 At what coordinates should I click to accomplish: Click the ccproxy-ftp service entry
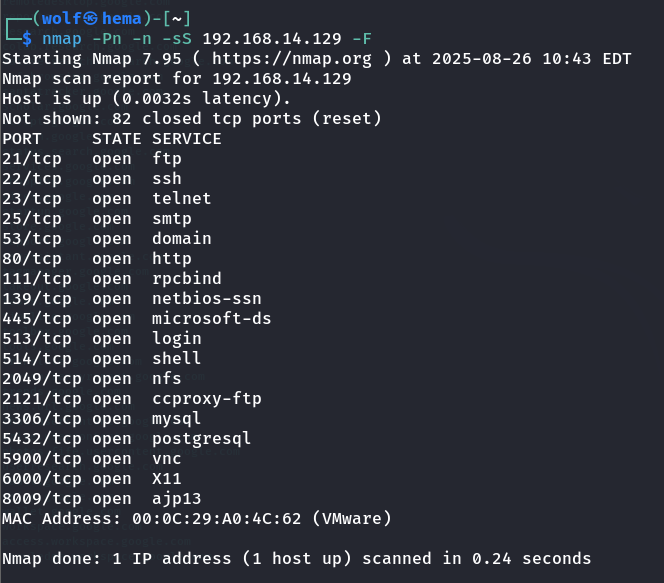(x=206, y=399)
